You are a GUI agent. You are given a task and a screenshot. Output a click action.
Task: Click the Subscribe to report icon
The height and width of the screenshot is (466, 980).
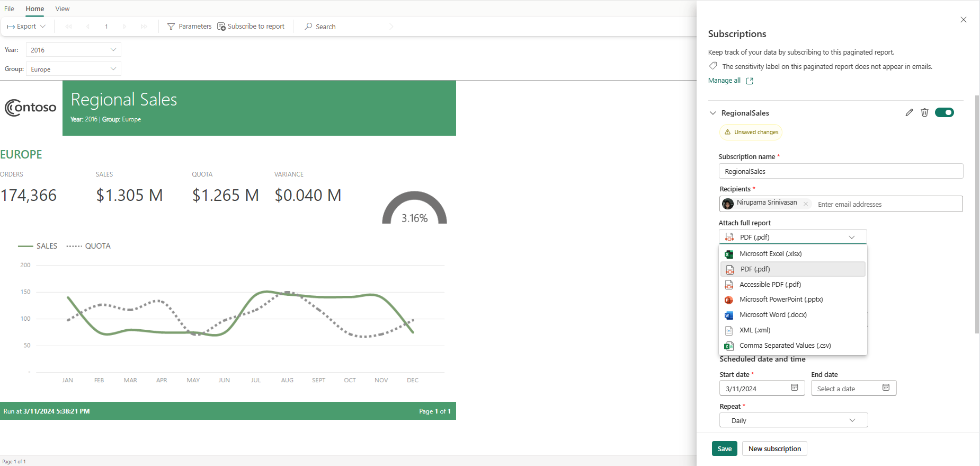221,27
